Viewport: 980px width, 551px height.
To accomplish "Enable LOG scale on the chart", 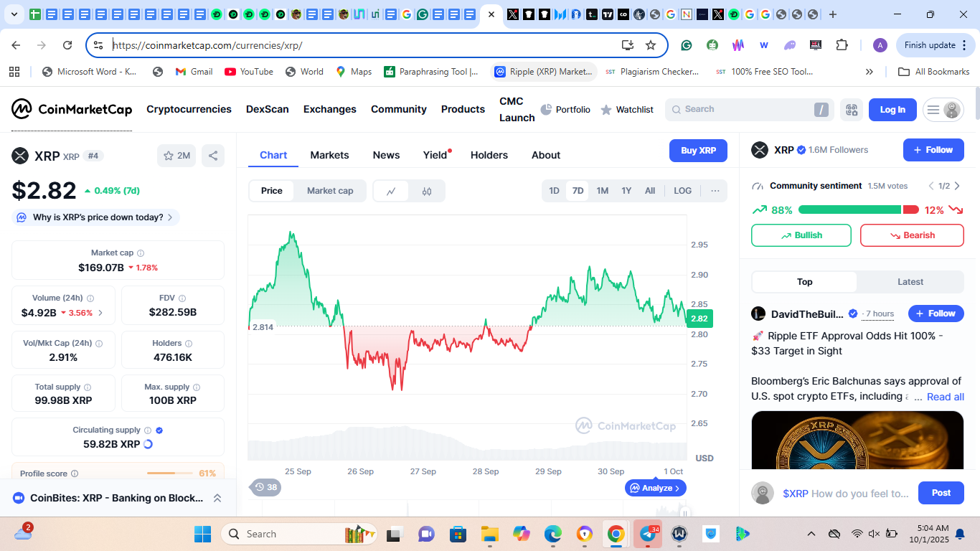I will (682, 191).
